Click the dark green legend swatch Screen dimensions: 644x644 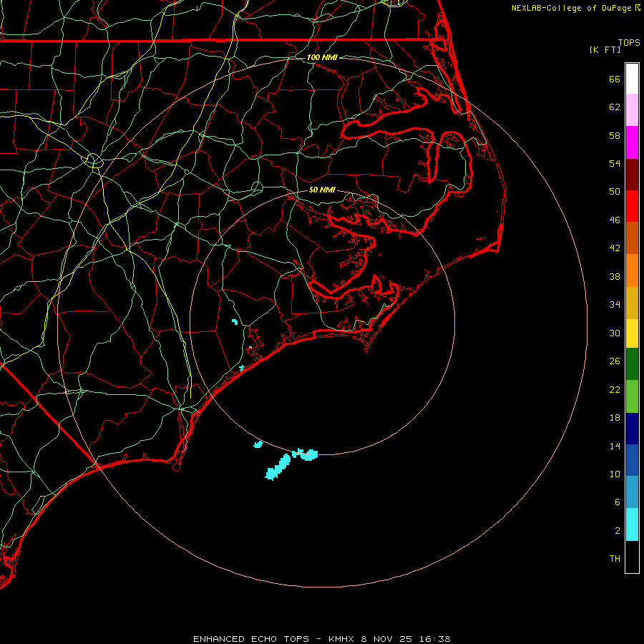pyautogui.click(x=632, y=364)
